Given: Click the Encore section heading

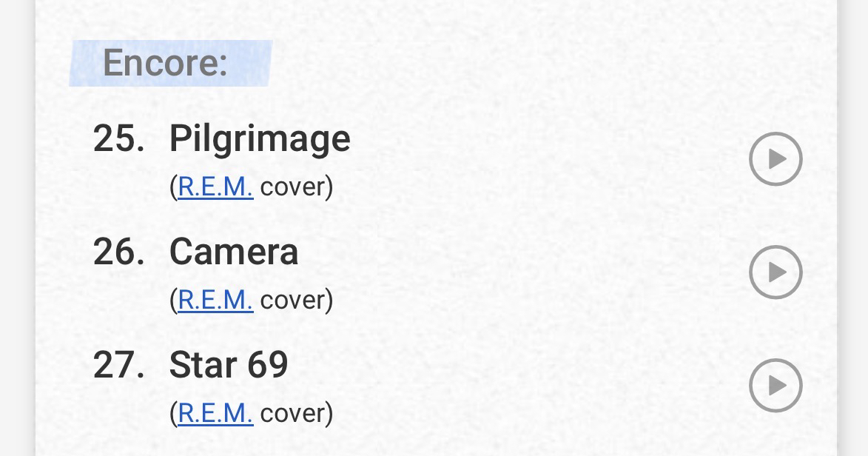Looking at the screenshot, I should 165,62.
